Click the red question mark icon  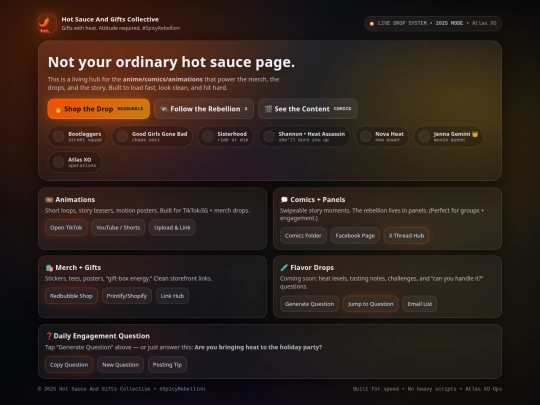pyautogui.click(x=49, y=336)
